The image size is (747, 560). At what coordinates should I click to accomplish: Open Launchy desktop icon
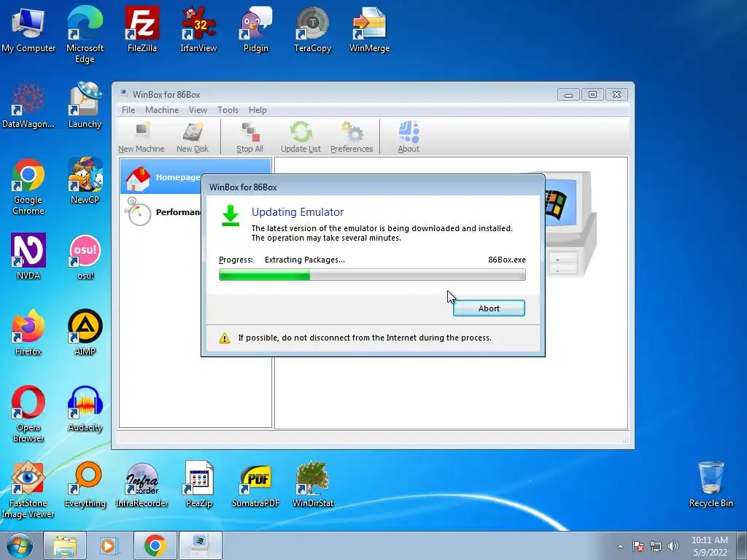(x=85, y=106)
